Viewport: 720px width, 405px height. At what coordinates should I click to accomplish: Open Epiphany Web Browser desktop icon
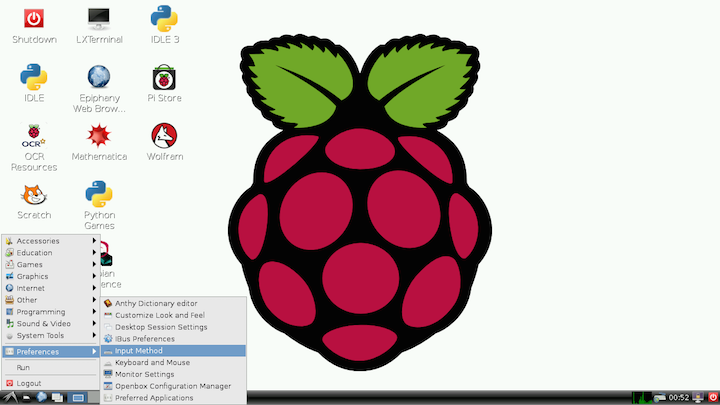99,90
